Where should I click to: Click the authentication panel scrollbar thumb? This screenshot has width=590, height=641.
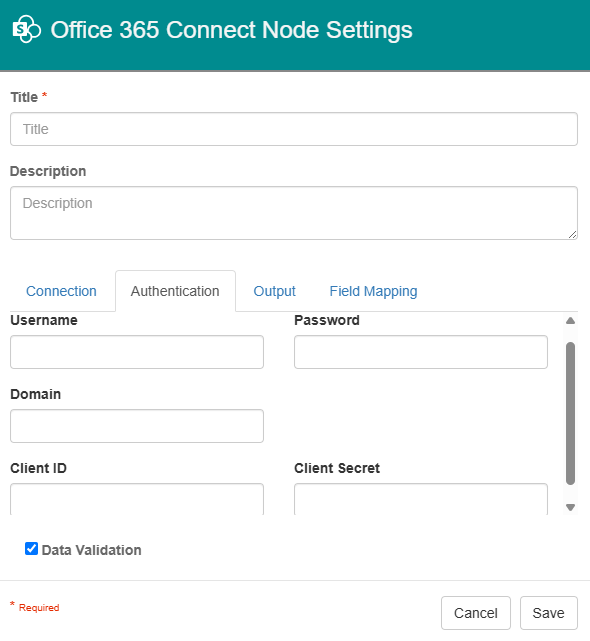click(x=570, y=413)
